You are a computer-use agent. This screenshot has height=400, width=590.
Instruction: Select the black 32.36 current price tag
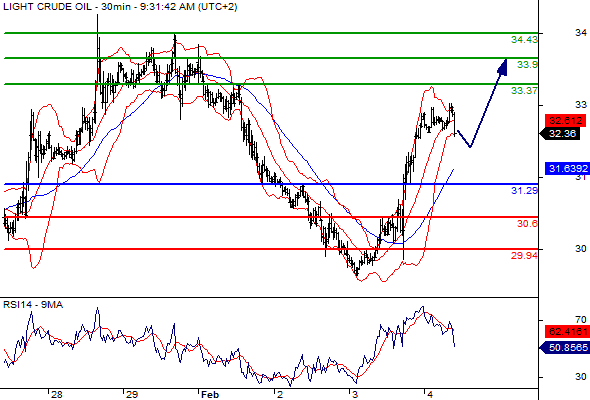tap(563, 134)
